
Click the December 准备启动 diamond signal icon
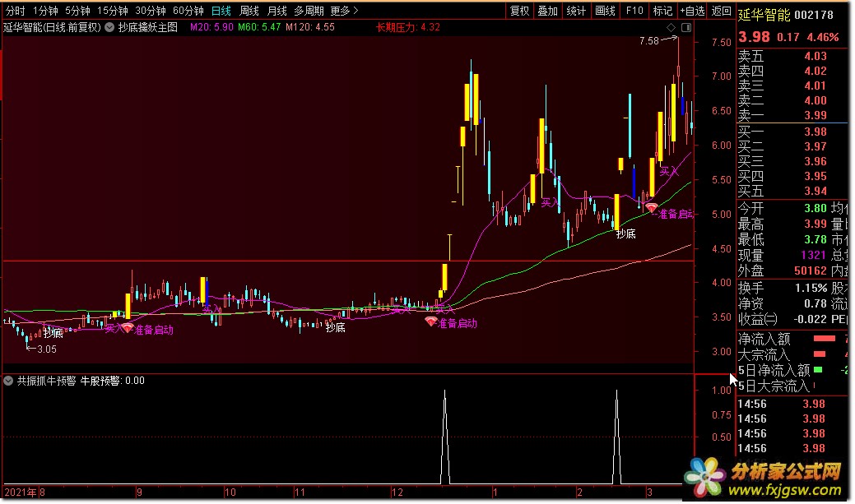[x=431, y=321]
